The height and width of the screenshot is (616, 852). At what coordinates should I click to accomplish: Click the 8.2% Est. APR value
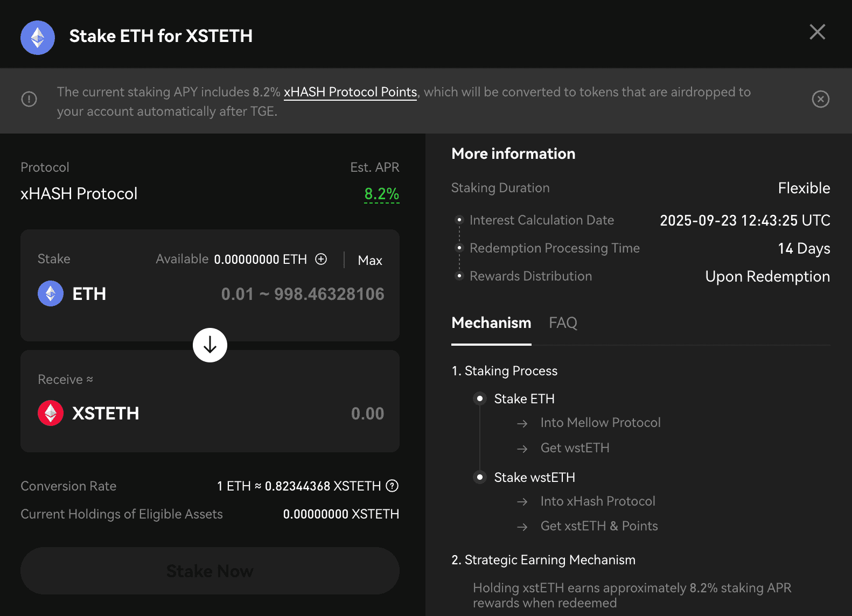(382, 193)
